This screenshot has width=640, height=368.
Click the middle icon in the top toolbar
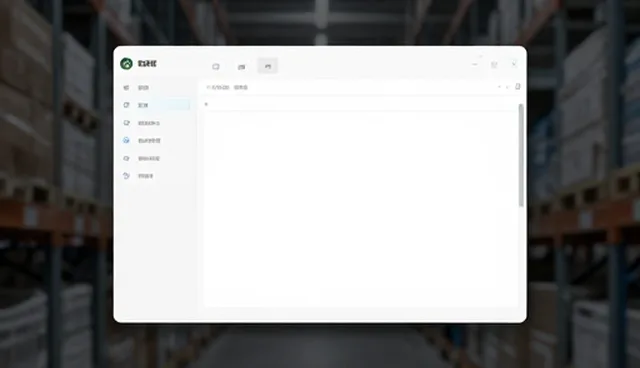click(242, 67)
